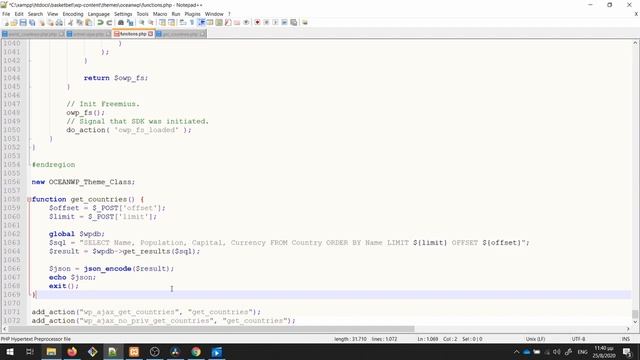Undo the last edit via toolbar arrow

pyautogui.click(x=100, y=22)
